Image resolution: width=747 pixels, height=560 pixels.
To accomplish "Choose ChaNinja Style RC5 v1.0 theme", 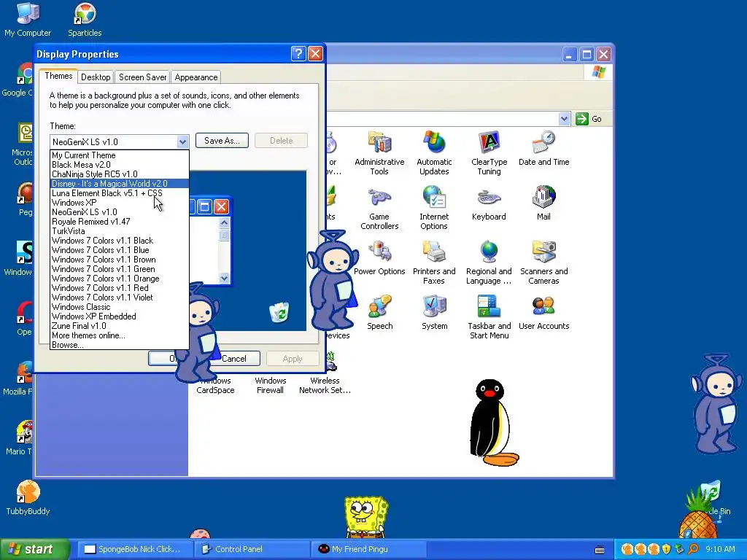I will coord(119,174).
